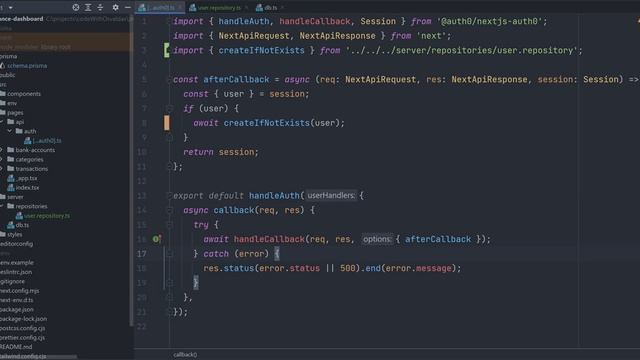Open project panel gear options

pyautogui.click(x=116, y=7)
